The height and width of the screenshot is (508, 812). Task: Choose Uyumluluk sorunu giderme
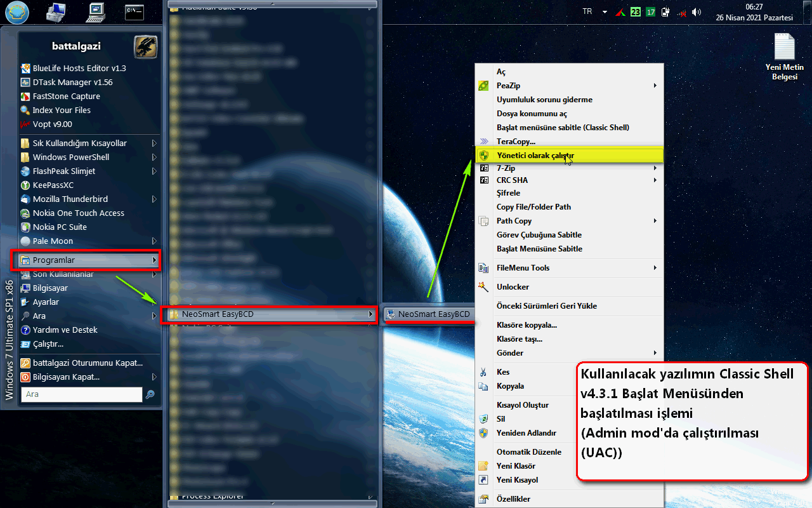tap(544, 99)
